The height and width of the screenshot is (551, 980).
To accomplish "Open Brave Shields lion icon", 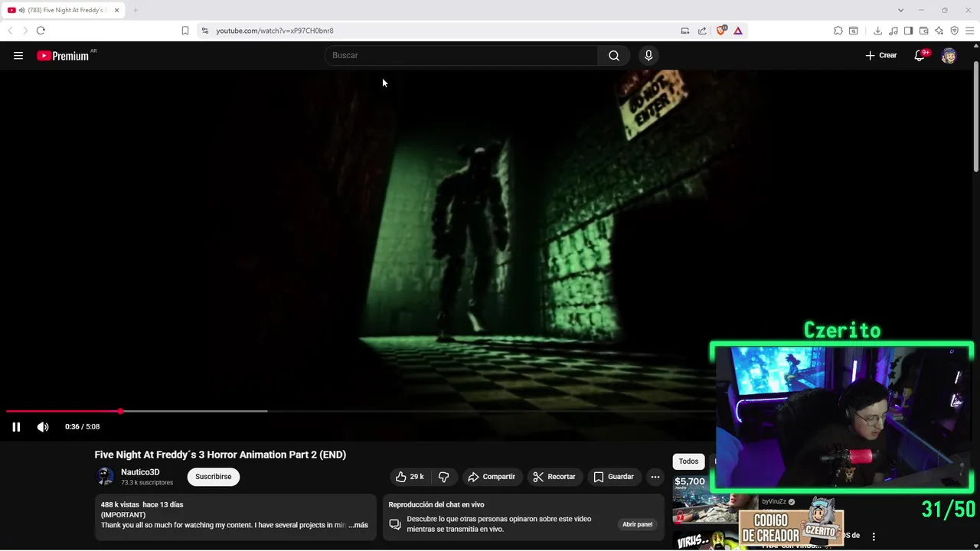I will pos(721,31).
